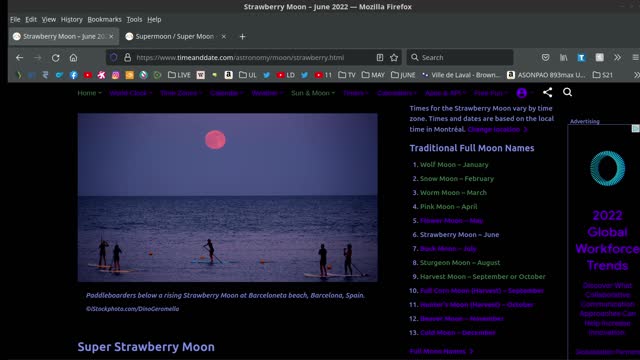Screen dimensions: 640x360
Task: Click the blue T extension icon
Action: (x=581, y=58)
